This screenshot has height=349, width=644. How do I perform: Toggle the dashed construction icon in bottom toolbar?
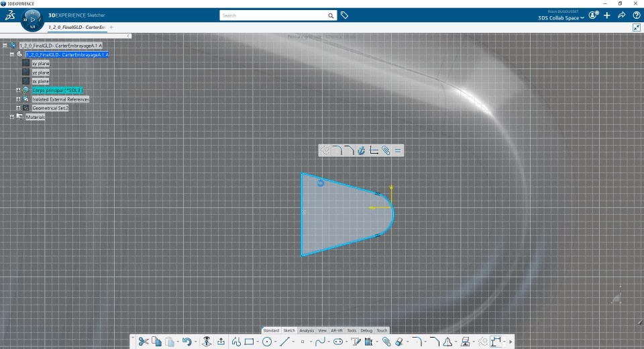483,342
